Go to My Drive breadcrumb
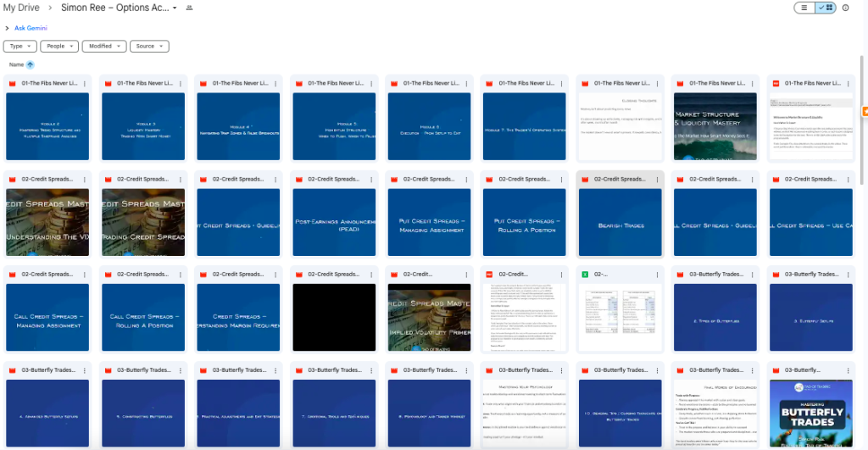 coord(21,8)
